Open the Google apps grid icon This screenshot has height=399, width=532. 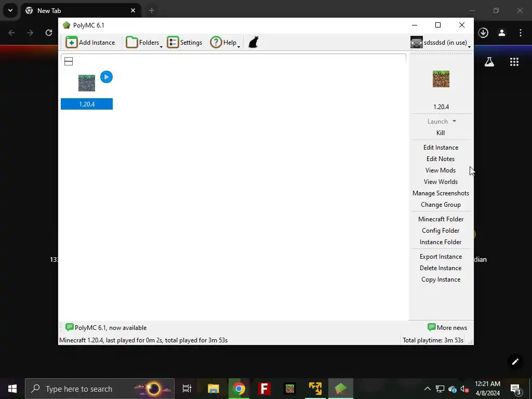click(514, 62)
